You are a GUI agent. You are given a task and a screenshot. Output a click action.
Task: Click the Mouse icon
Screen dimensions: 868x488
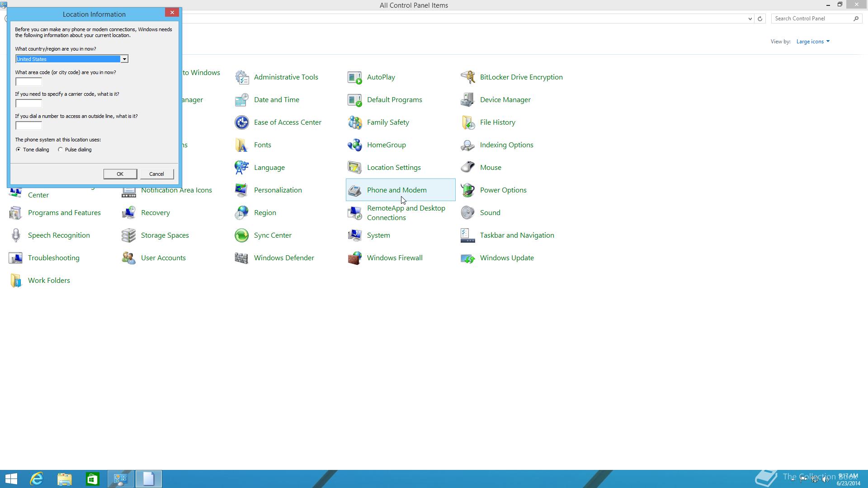pos(468,168)
